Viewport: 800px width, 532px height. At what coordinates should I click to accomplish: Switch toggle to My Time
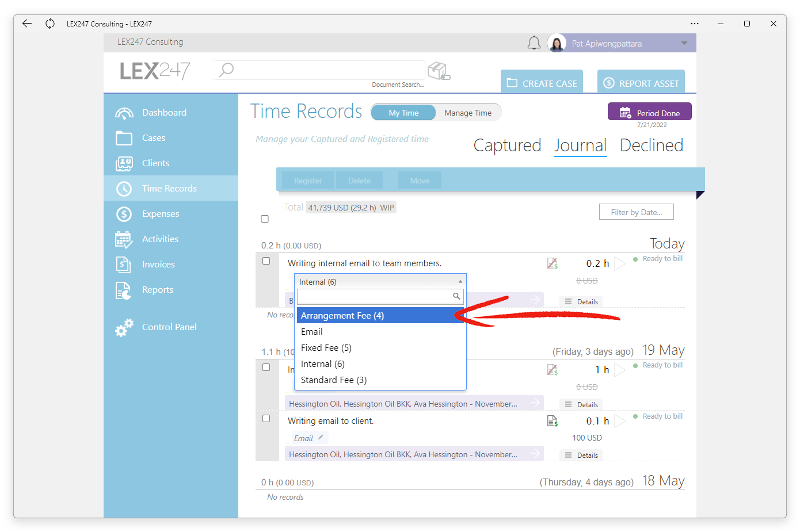pyautogui.click(x=403, y=113)
